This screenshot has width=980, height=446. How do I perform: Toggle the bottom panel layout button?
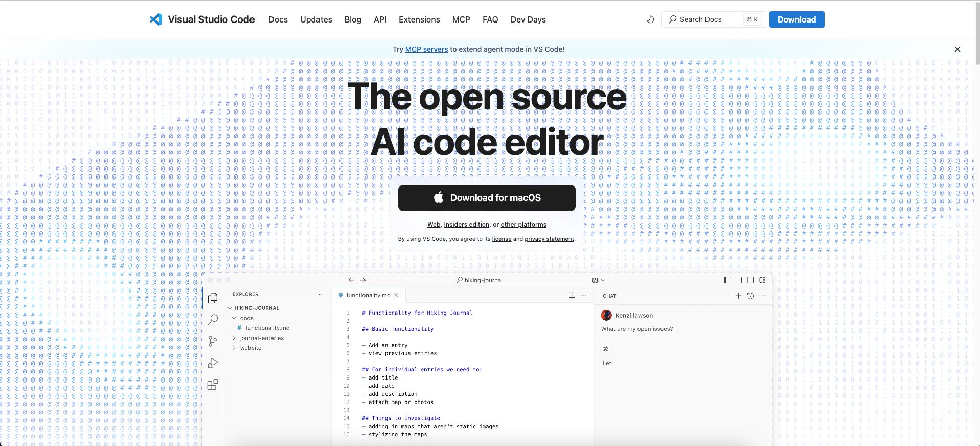click(x=739, y=280)
